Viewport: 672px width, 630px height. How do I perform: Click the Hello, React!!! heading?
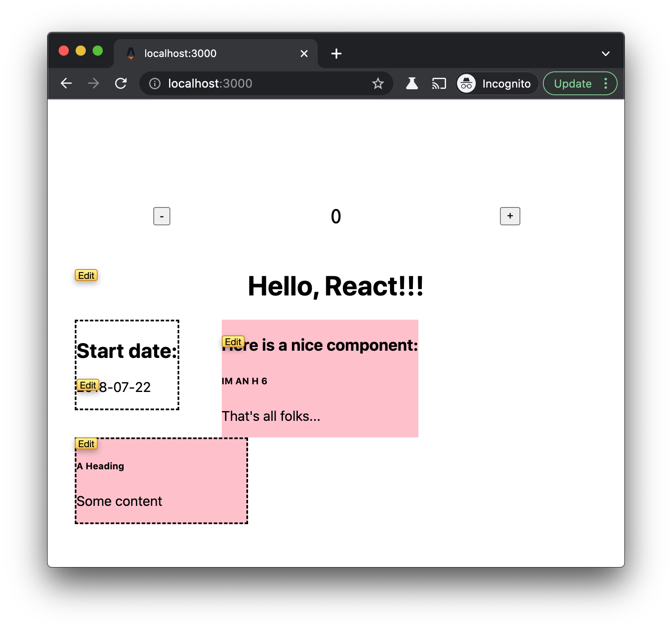pyautogui.click(x=336, y=286)
